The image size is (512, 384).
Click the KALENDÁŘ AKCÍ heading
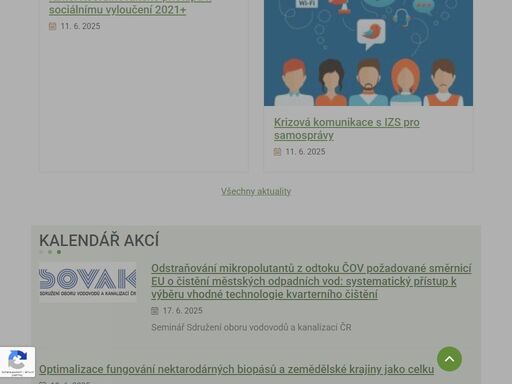(99, 240)
